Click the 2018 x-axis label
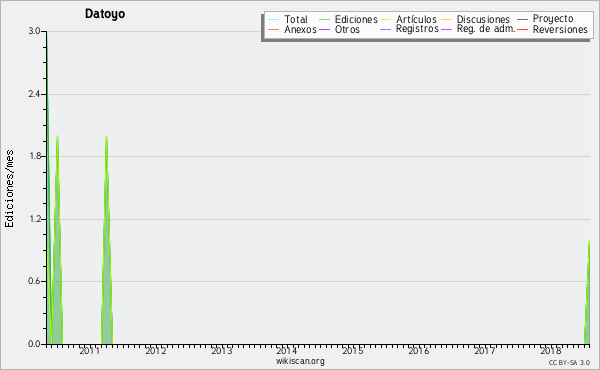This screenshot has width=600, height=370. point(550,350)
